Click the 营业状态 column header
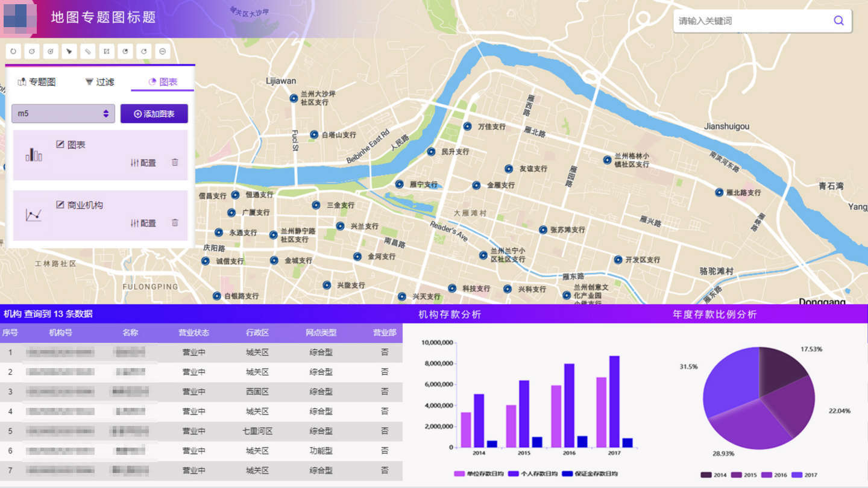This screenshot has width=868, height=488. click(193, 333)
